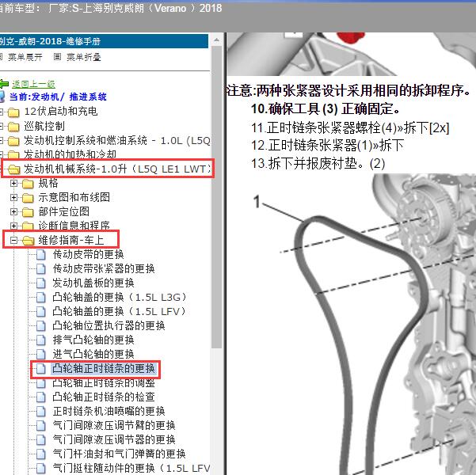
Task: Click 菜单展开 to expand all menus
Action: pos(25,57)
